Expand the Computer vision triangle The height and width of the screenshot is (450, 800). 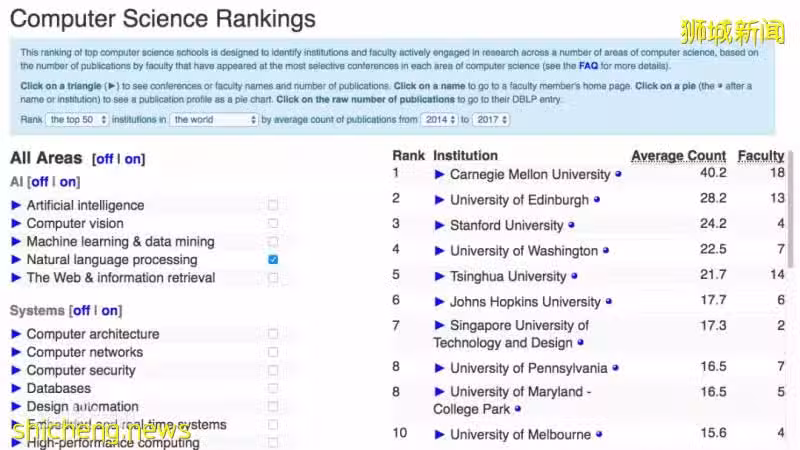(16, 223)
